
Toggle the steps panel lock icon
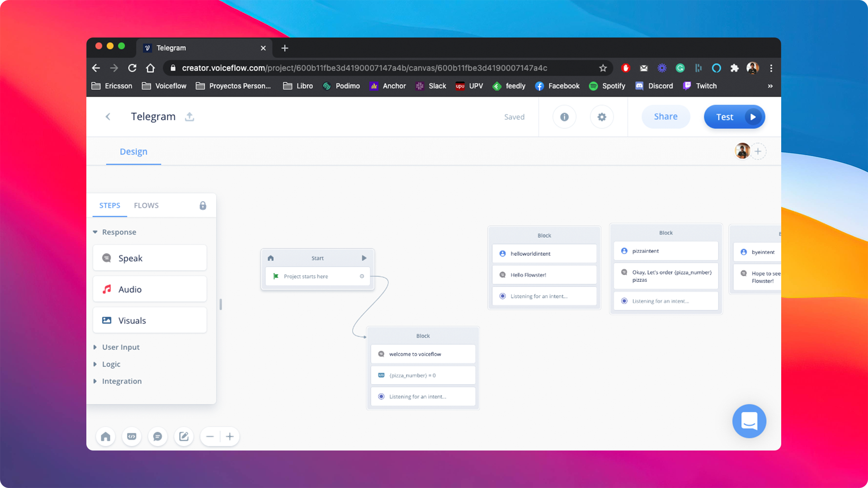tap(203, 206)
